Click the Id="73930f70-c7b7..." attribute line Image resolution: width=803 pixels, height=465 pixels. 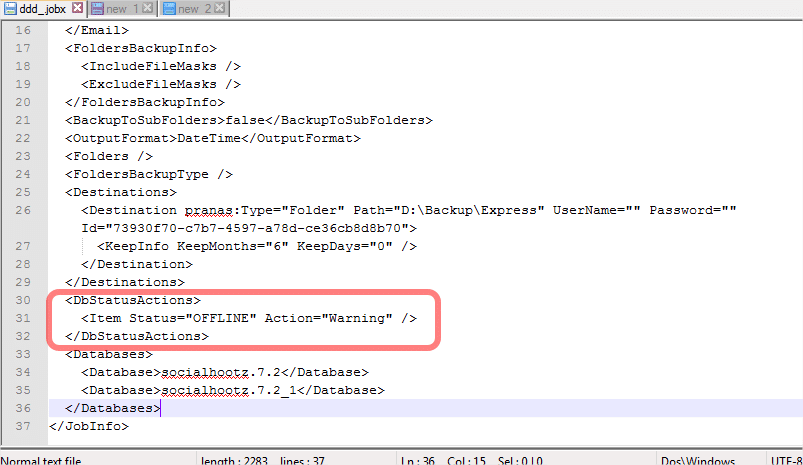[x=249, y=228]
